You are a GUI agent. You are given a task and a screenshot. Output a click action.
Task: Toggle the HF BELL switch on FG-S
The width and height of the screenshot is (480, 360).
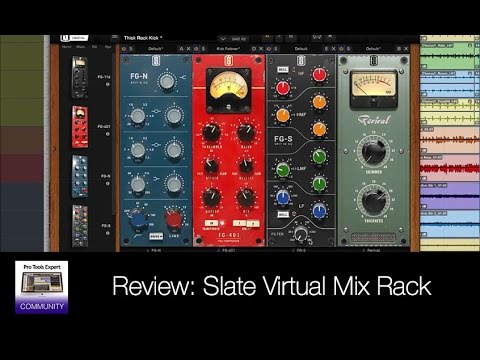pyautogui.click(x=283, y=70)
